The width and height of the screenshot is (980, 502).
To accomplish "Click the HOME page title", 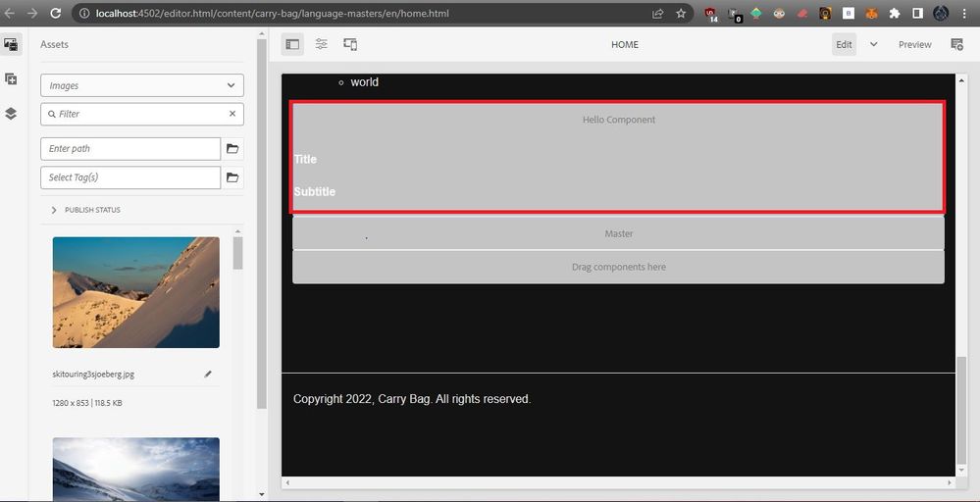I will click(625, 44).
